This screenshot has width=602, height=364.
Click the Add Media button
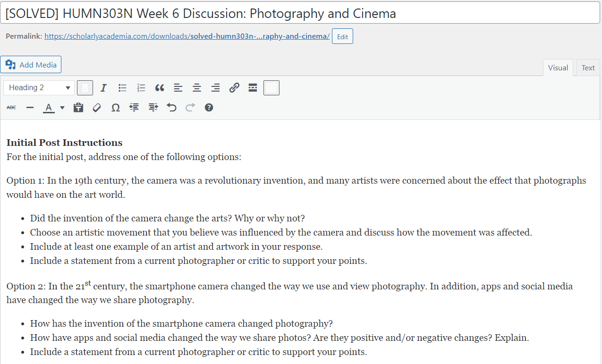(x=31, y=65)
